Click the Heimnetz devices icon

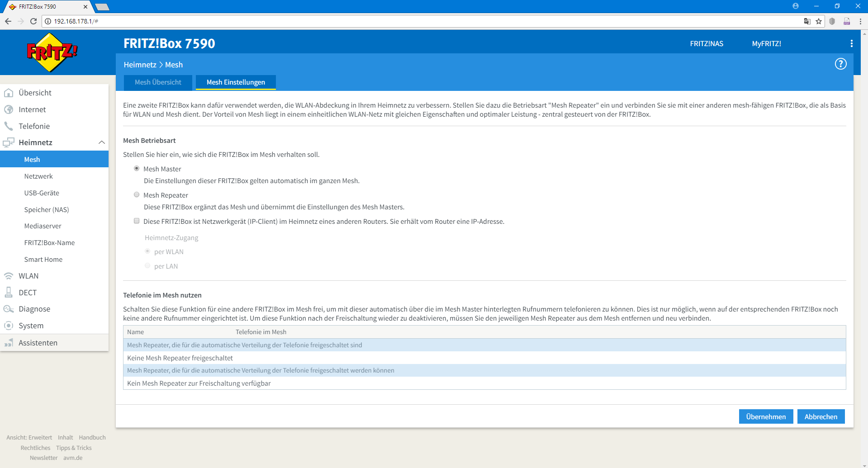click(9, 142)
